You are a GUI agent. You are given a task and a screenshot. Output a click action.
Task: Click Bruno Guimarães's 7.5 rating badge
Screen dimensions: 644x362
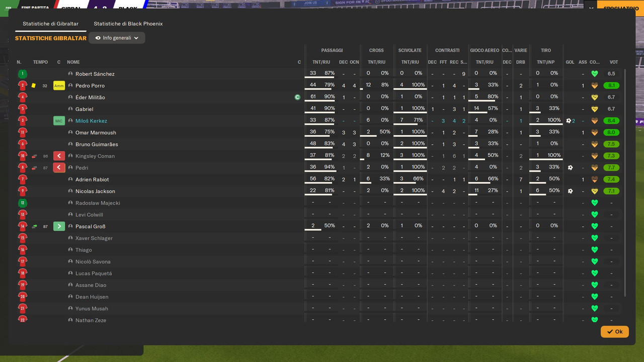point(611,144)
